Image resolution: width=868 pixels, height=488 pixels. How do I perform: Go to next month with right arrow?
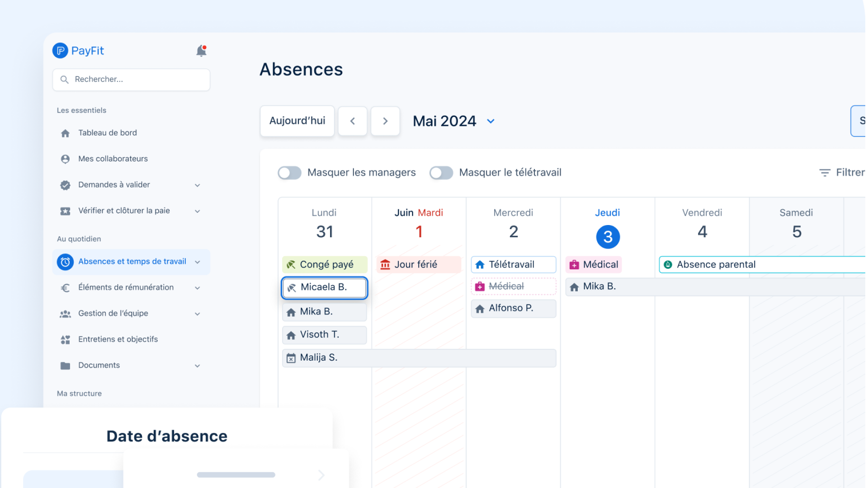point(385,121)
